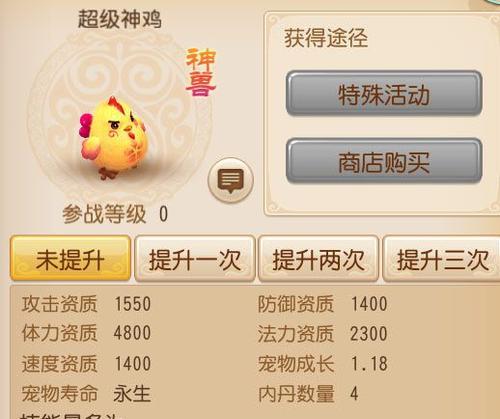Select the 超级神鸡 title text

[120, 19]
